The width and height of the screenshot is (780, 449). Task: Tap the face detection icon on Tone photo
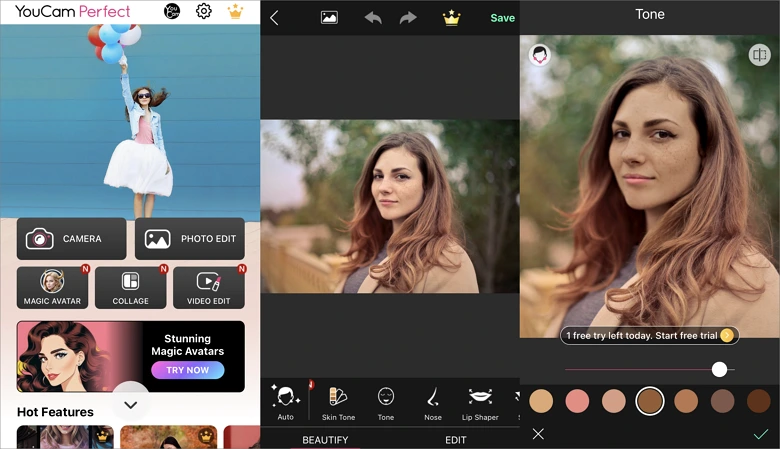point(540,55)
